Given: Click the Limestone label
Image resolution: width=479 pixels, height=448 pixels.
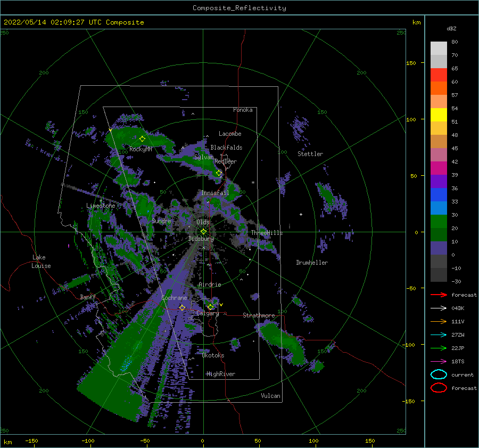Looking at the screenshot, I should 101,206.
